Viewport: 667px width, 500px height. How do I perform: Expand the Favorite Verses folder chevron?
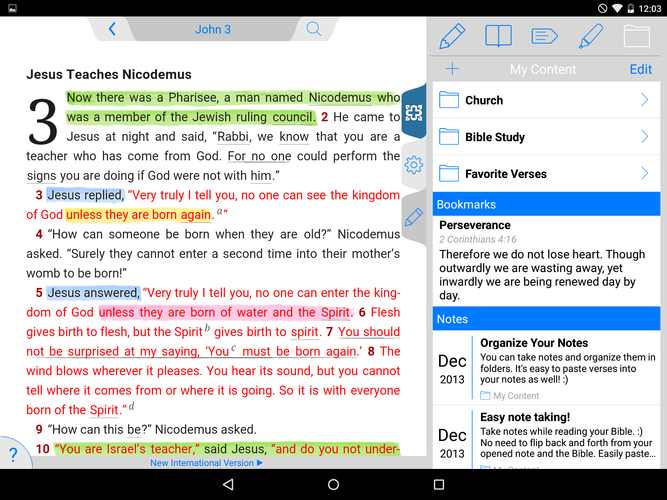(x=645, y=173)
